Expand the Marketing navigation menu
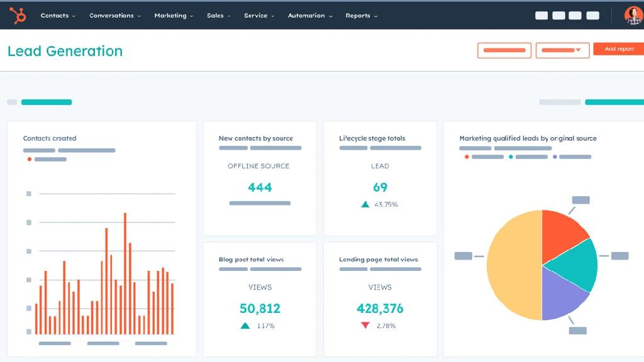 click(174, 16)
